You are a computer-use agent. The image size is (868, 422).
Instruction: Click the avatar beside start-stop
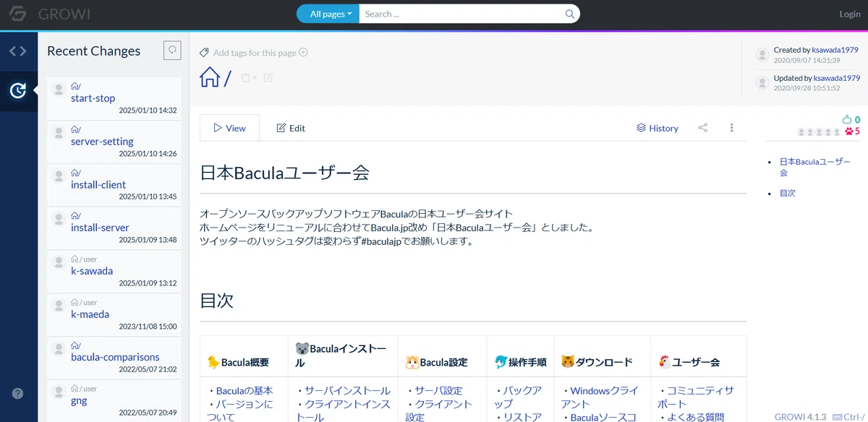click(x=59, y=89)
